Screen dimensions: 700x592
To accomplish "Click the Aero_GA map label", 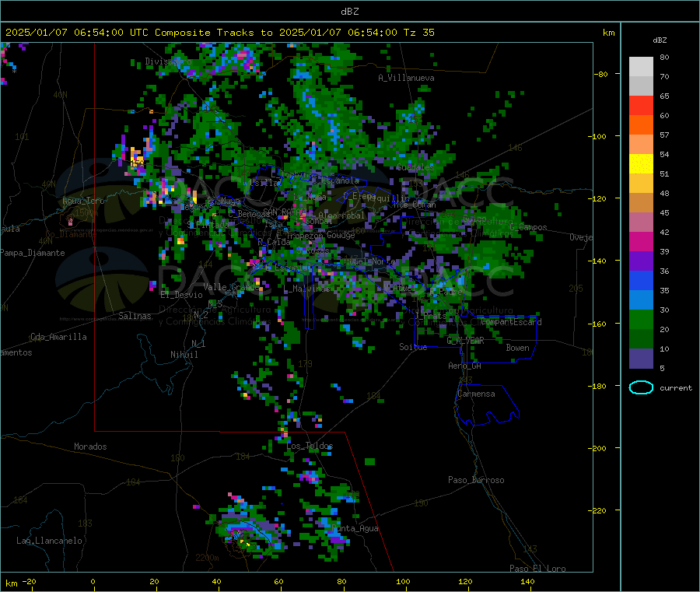I will [x=465, y=366].
